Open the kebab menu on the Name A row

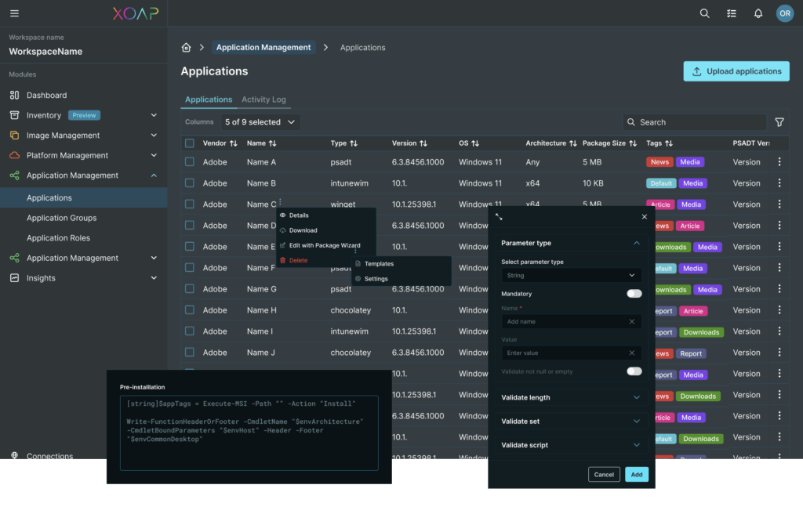[x=779, y=161]
